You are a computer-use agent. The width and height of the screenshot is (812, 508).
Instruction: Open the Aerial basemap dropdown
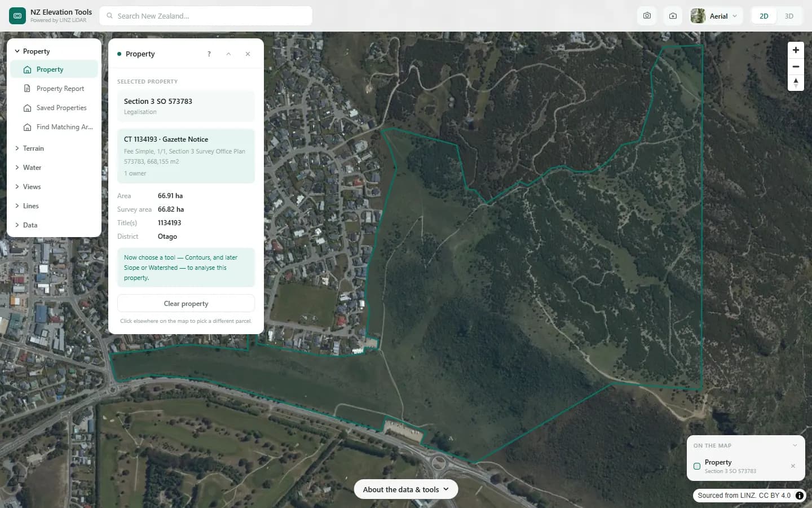[x=716, y=16]
